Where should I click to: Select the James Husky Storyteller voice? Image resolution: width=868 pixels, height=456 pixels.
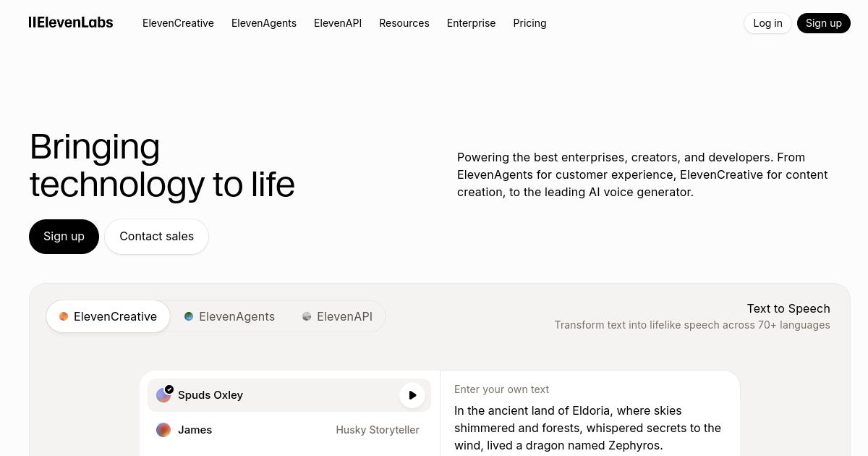tap(289, 430)
